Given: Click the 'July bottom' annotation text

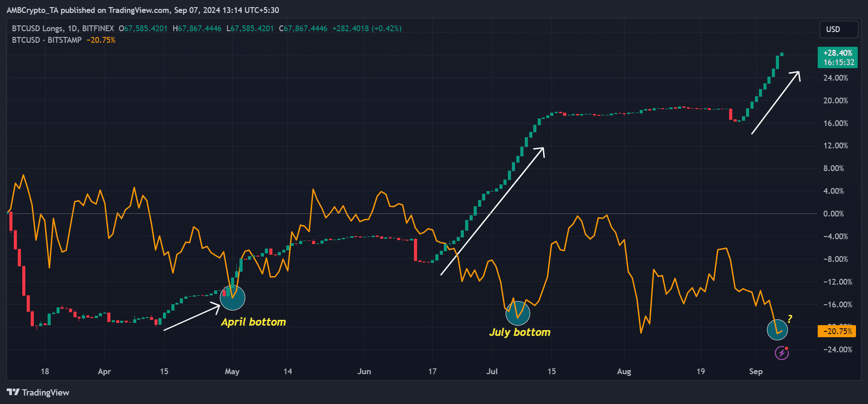Looking at the screenshot, I should point(520,332).
